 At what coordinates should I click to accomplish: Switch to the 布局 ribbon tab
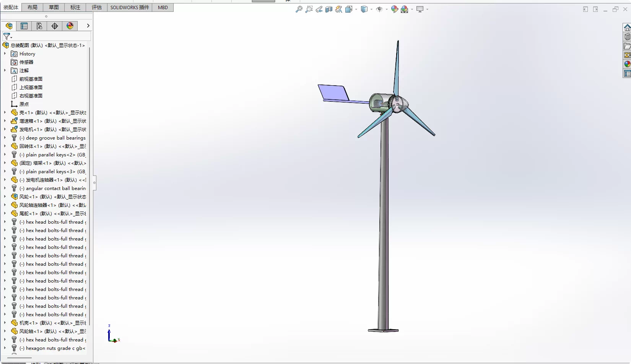(x=33, y=7)
